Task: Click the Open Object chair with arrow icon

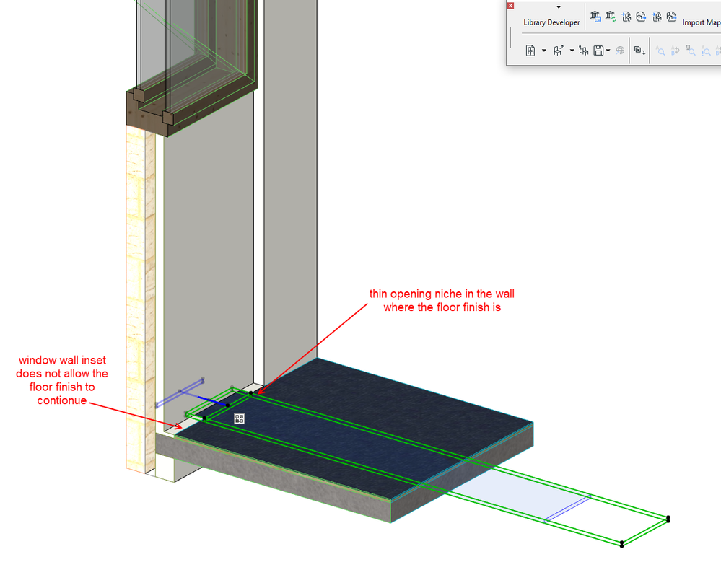Action: pyautogui.click(x=558, y=51)
